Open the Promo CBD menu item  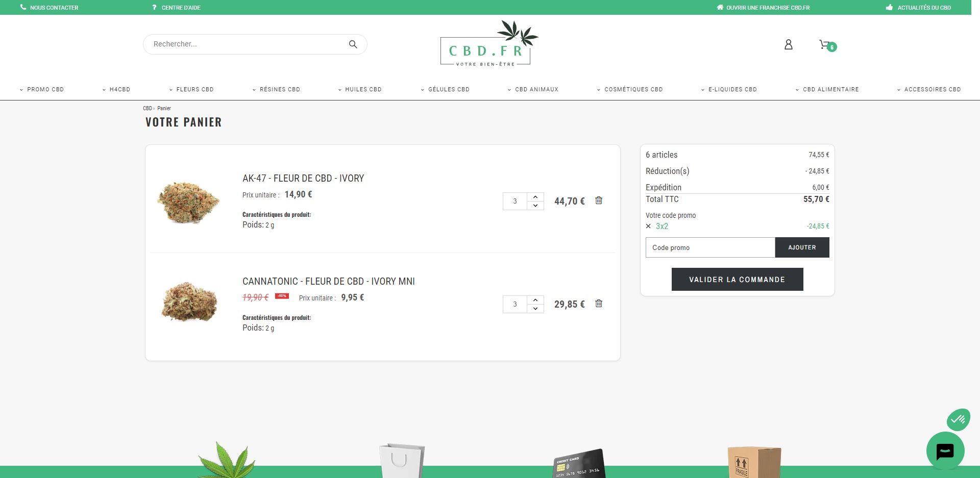tap(42, 89)
